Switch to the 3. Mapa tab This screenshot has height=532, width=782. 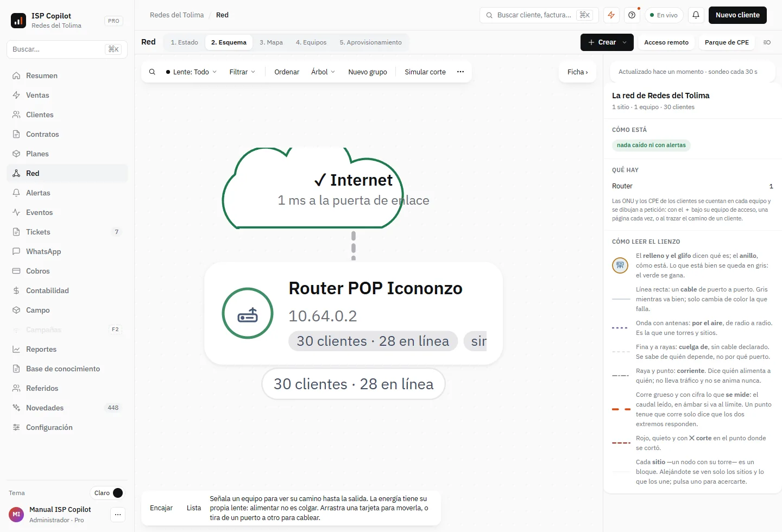271,42
